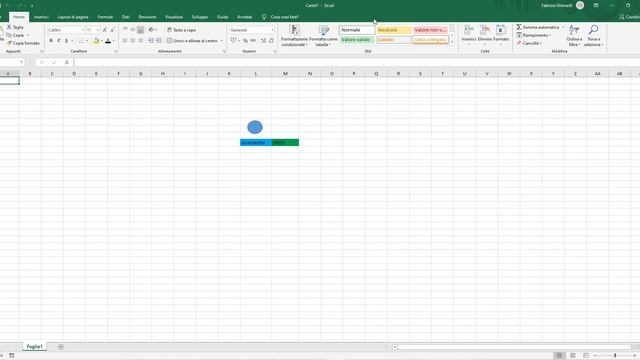Click the insert function fx icon
The height and width of the screenshot is (360, 640).
67,62
